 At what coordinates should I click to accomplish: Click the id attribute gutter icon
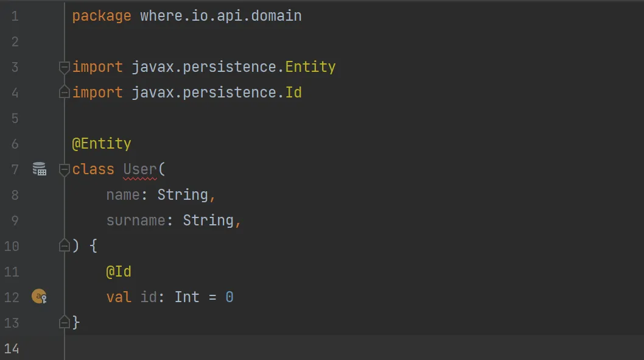[39, 297]
